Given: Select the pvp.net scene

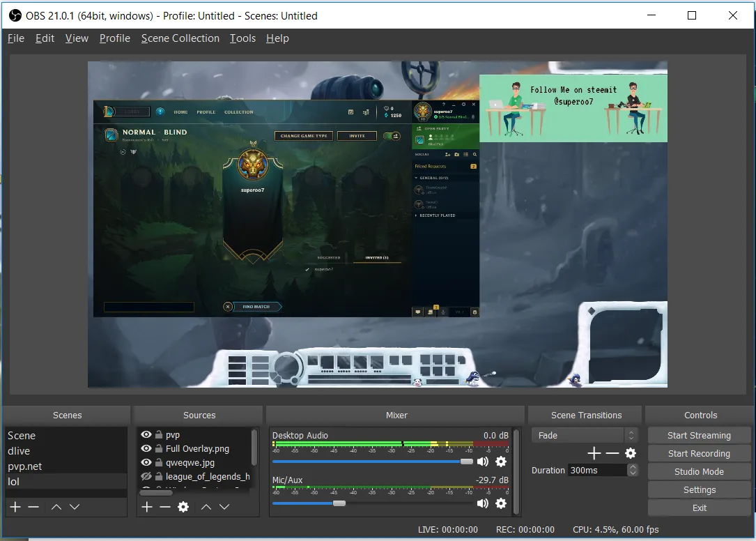Looking at the screenshot, I should click(66, 466).
